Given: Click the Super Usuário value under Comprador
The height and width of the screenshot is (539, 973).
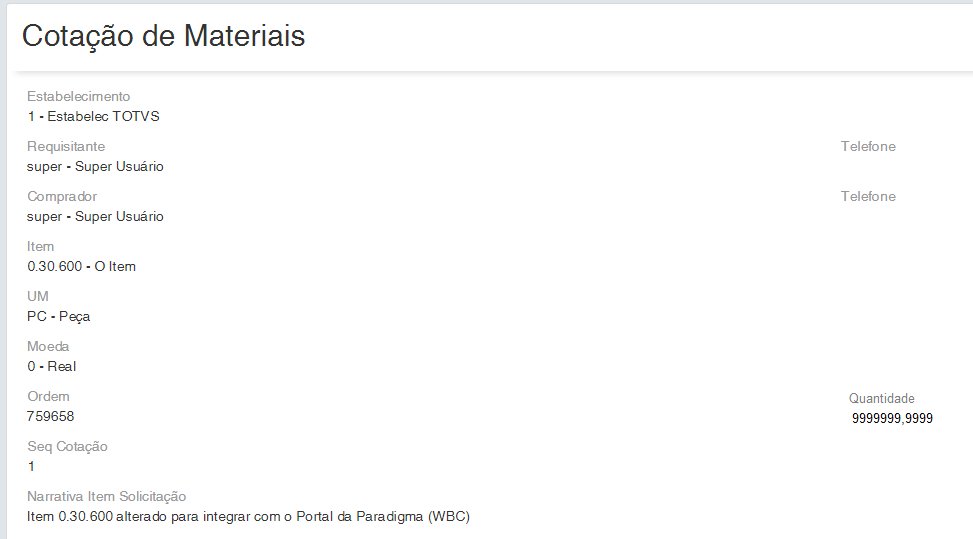Looking at the screenshot, I should pos(96,216).
